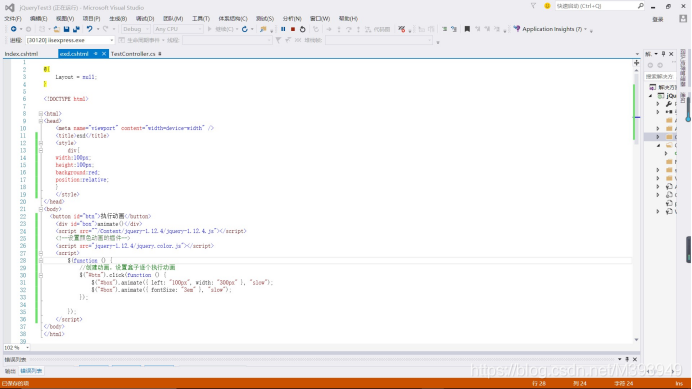Close the Solution Explorer panel
This screenshot has height=389, width=692.
coord(671,54)
